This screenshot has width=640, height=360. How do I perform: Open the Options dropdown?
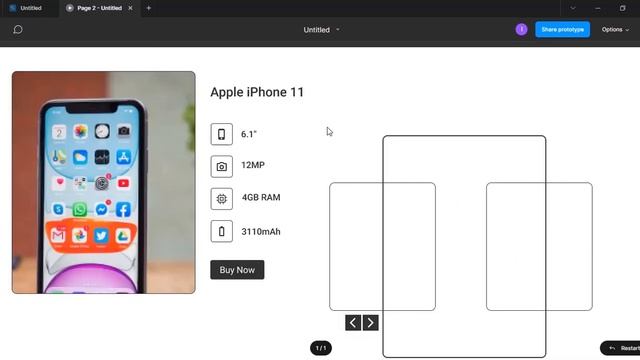(x=615, y=29)
